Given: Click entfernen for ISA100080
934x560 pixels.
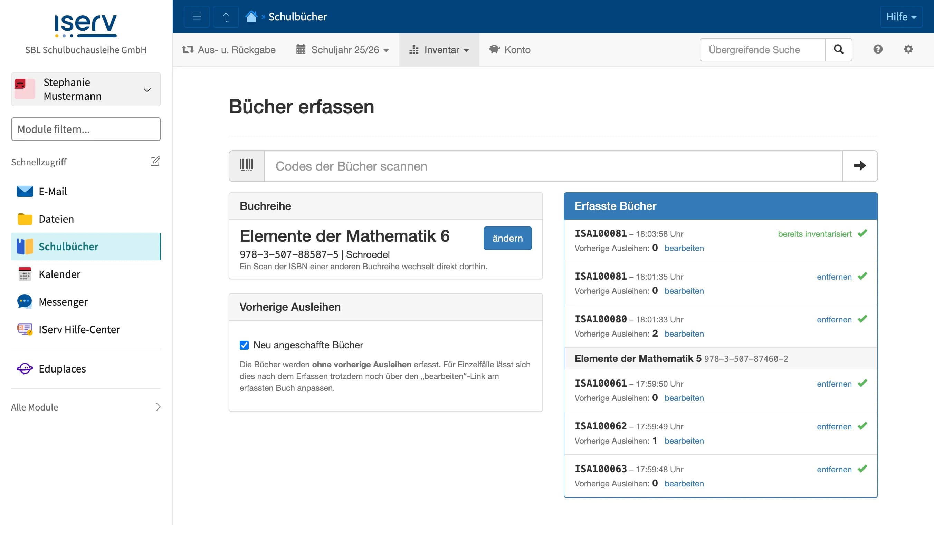Looking at the screenshot, I should pos(834,320).
